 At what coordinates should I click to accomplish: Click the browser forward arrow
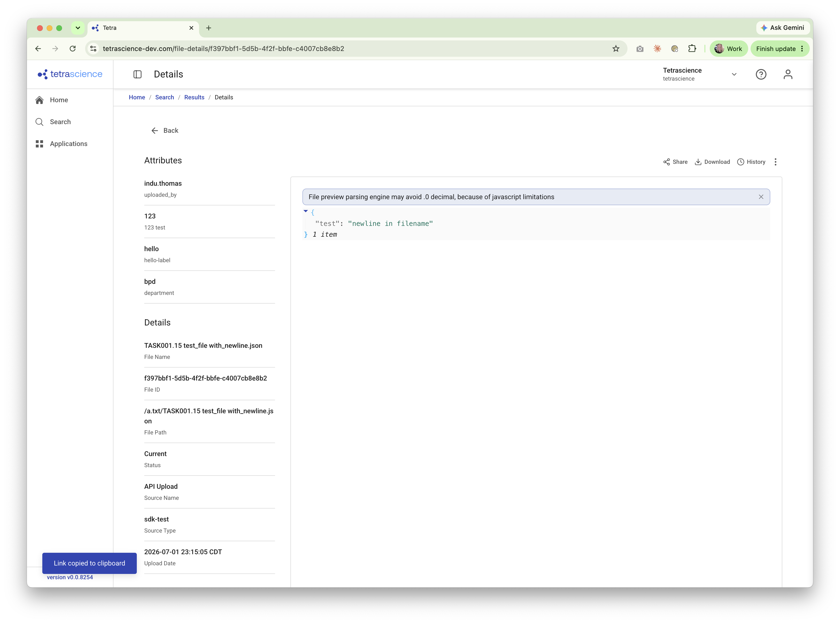point(55,49)
